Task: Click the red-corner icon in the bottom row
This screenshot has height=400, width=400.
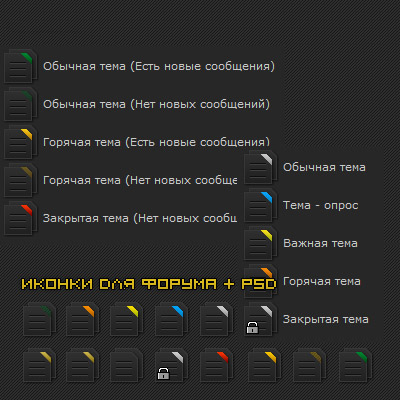Action: (217, 365)
